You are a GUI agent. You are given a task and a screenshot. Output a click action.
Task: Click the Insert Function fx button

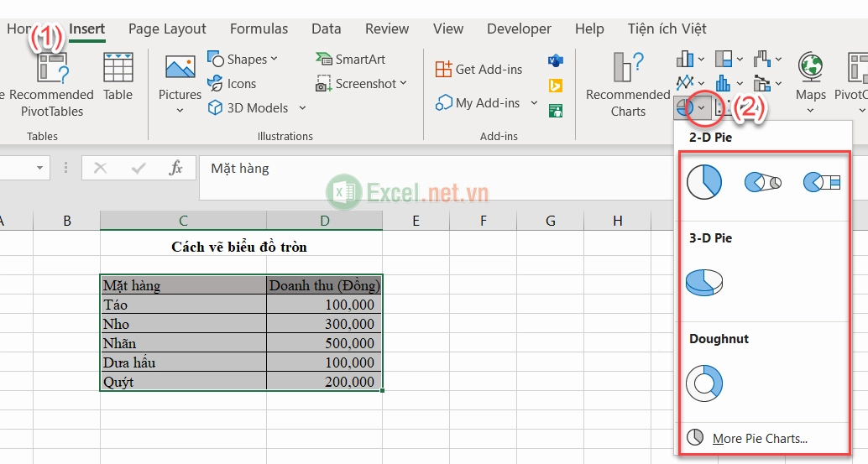pos(175,168)
